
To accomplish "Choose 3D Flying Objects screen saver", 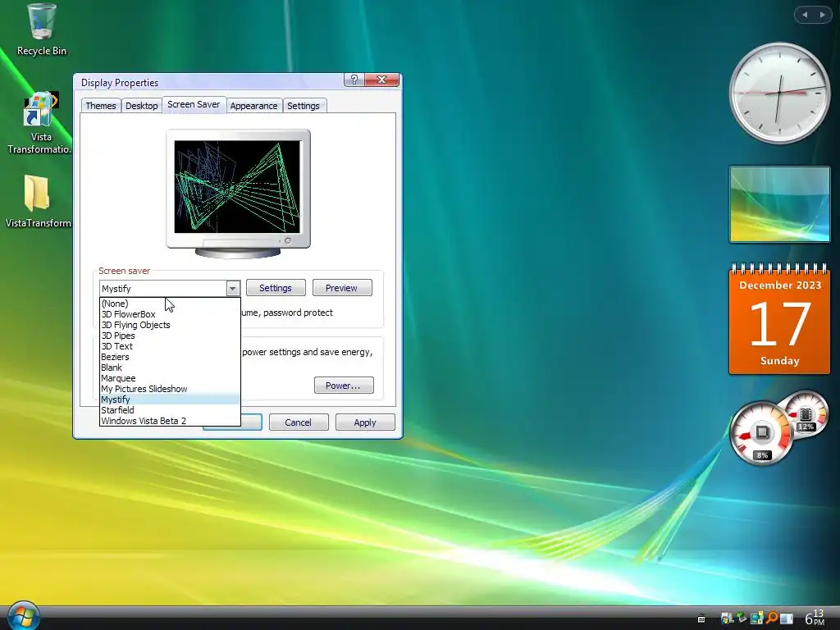I will pos(170,325).
